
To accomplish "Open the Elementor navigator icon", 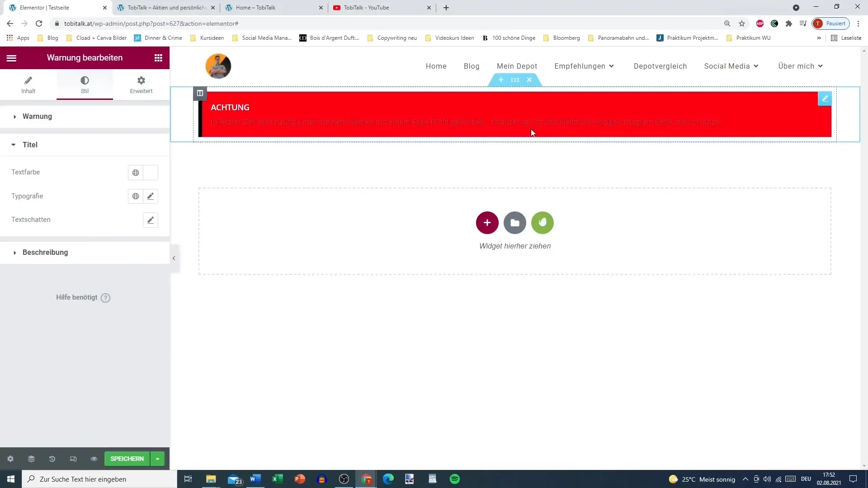I will [31, 459].
